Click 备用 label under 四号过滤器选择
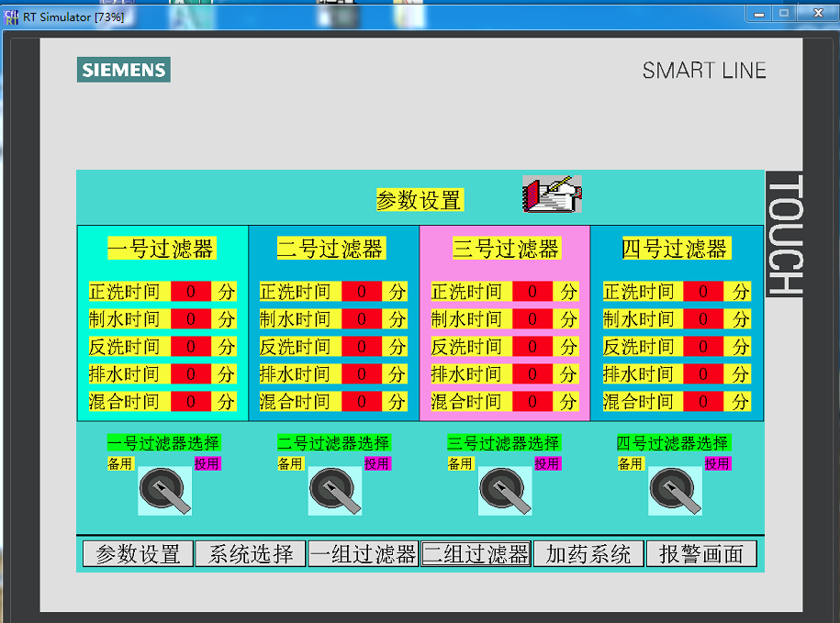 click(631, 463)
